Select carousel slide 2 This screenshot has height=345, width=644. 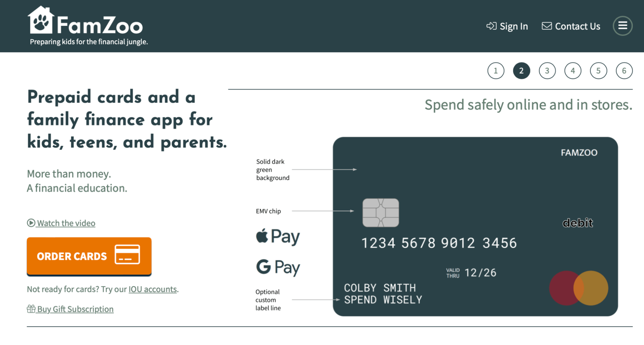tap(521, 70)
